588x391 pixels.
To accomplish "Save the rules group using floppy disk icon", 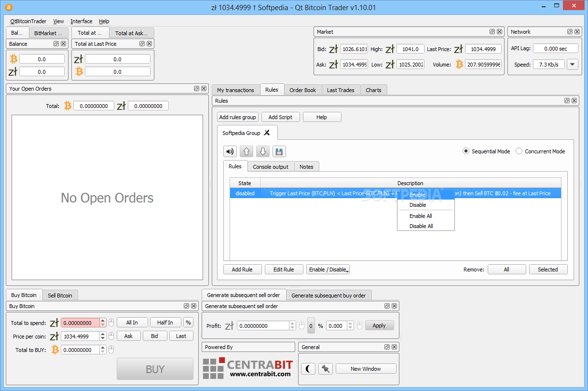I will (279, 151).
